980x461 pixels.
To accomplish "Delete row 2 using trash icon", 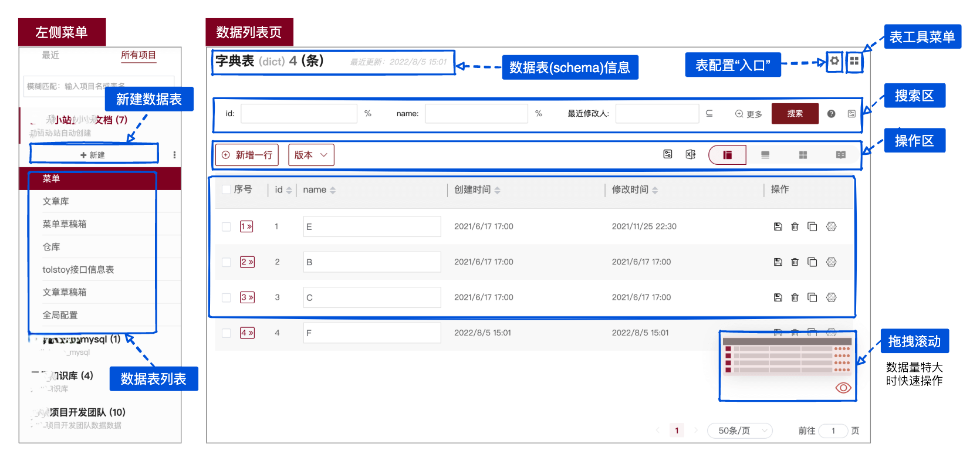I will (795, 262).
